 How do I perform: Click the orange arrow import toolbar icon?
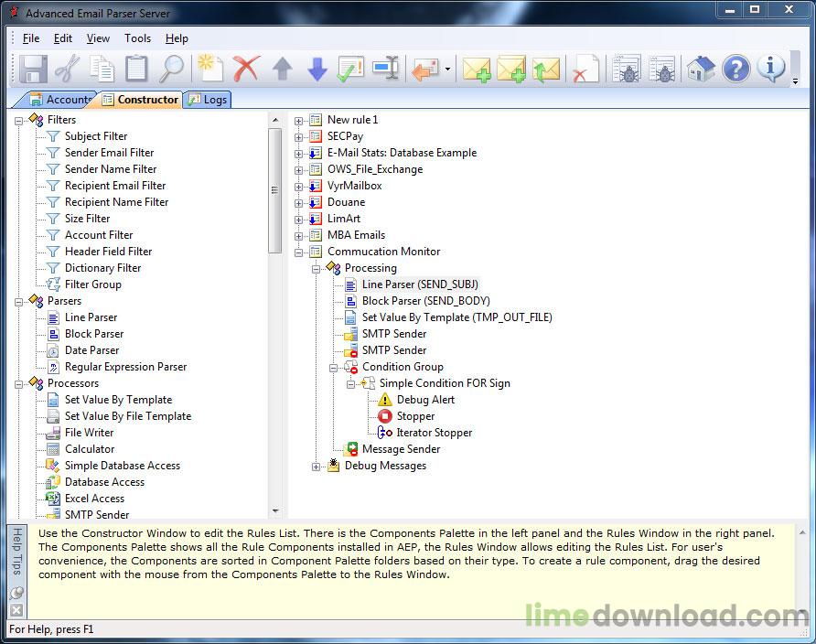click(x=425, y=69)
